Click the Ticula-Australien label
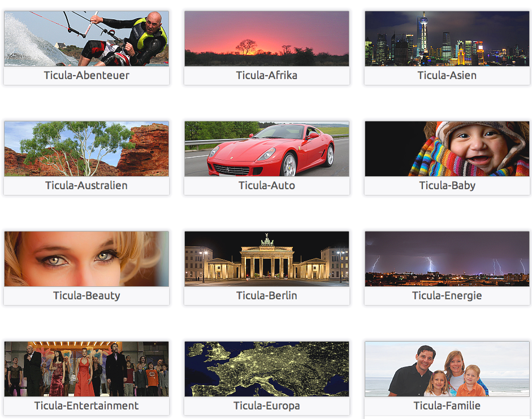The width and height of the screenshot is (532, 419). click(x=86, y=185)
